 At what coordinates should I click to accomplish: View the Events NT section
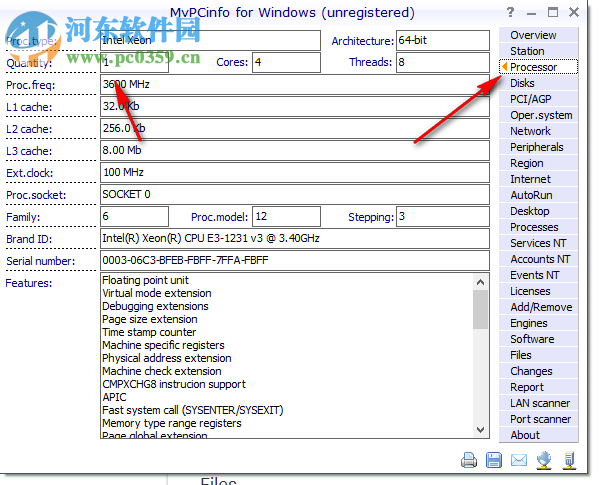pyautogui.click(x=538, y=275)
